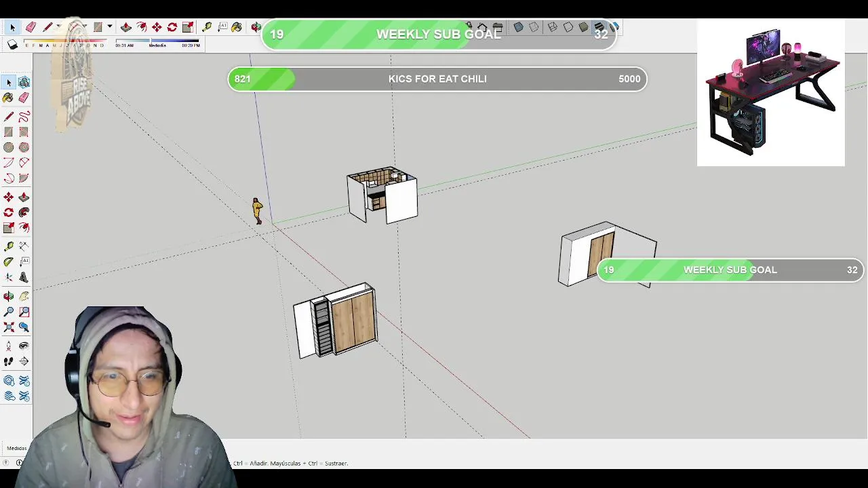The height and width of the screenshot is (488, 868).
Task: Click Select arrow in the top toolbar
Action: (x=12, y=27)
